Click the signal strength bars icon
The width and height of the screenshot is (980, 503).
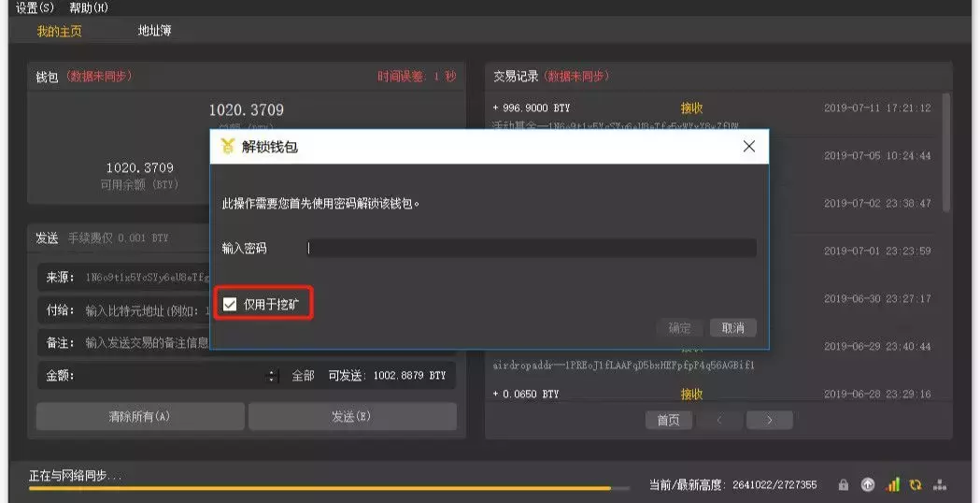(x=892, y=485)
